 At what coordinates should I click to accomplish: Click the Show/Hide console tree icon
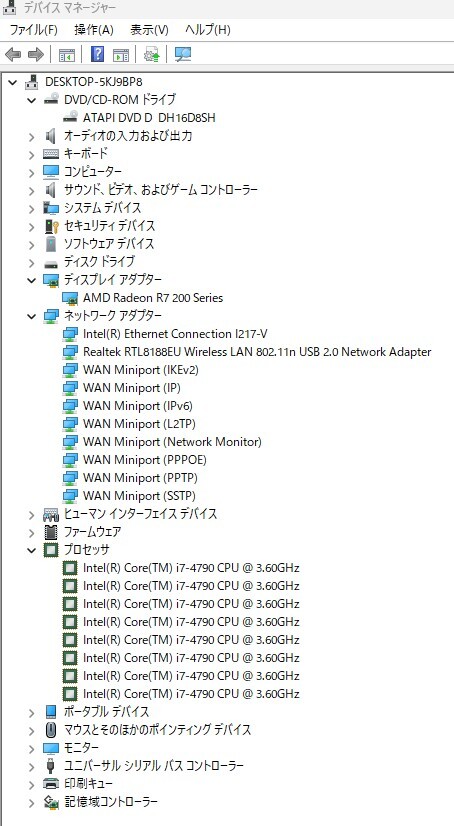point(67,54)
